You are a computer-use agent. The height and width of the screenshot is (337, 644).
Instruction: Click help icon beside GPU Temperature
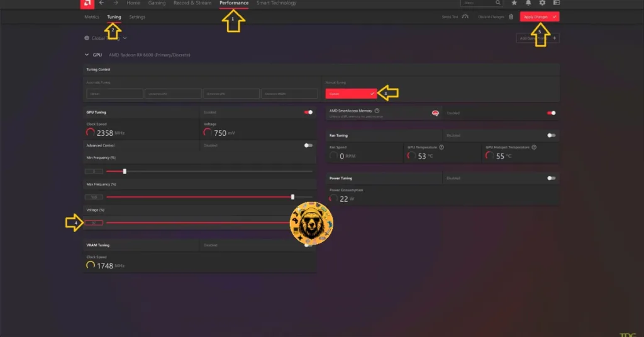coord(441,147)
